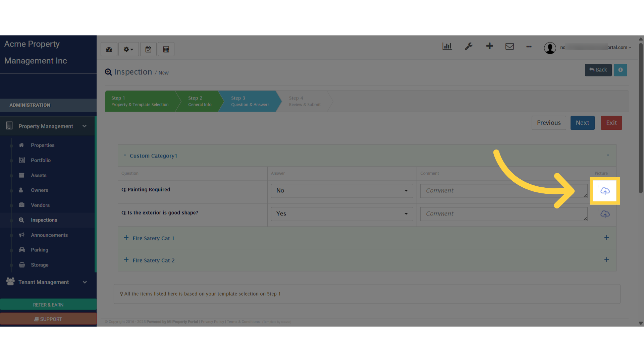
Task: Open the three-dots more menu
Action: (x=529, y=47)
